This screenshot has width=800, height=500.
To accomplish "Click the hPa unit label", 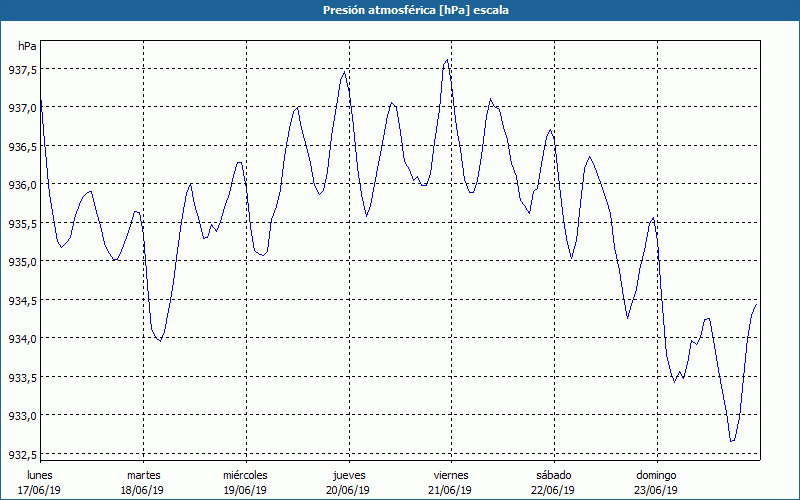I will click(x=27, y=46).
